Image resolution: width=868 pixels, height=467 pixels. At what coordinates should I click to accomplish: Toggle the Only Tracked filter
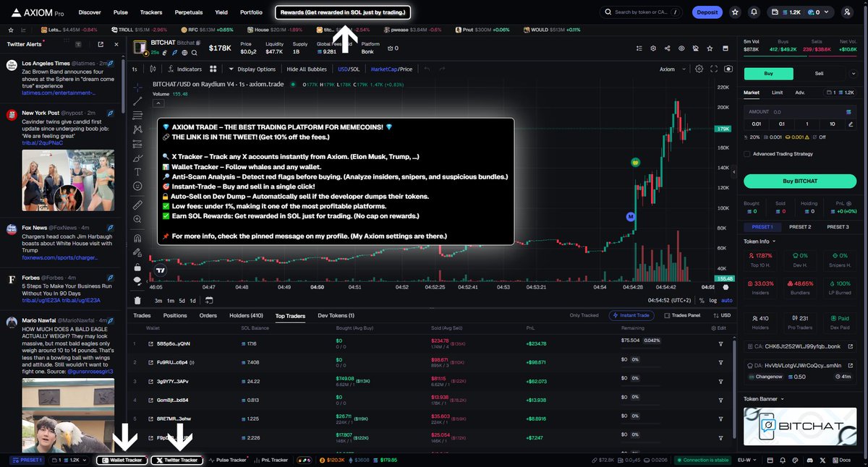point(584,315)
